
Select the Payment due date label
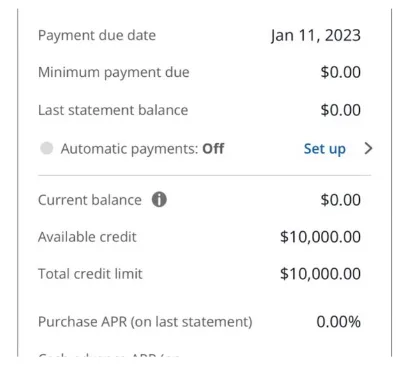(97, 36)
